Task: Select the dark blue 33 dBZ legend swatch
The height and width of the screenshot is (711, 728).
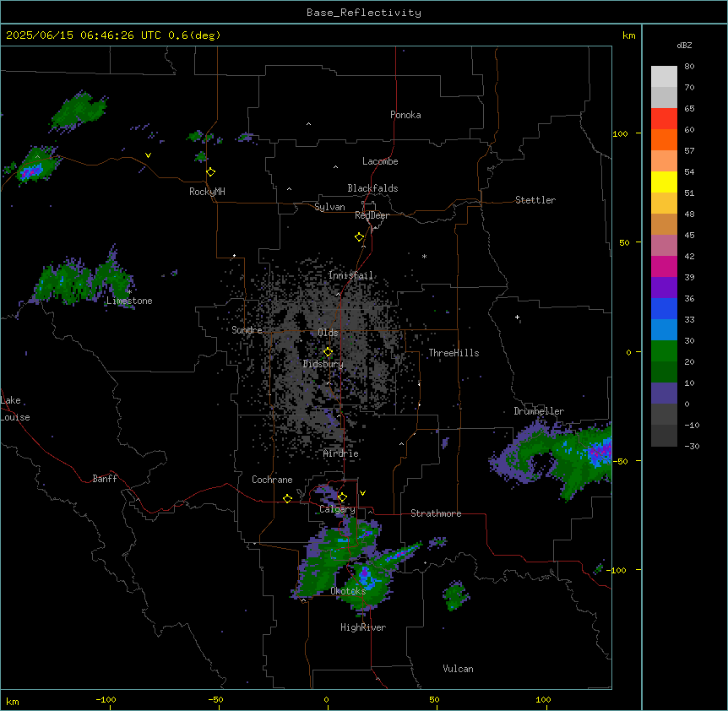Action: (x=664, y=308)
